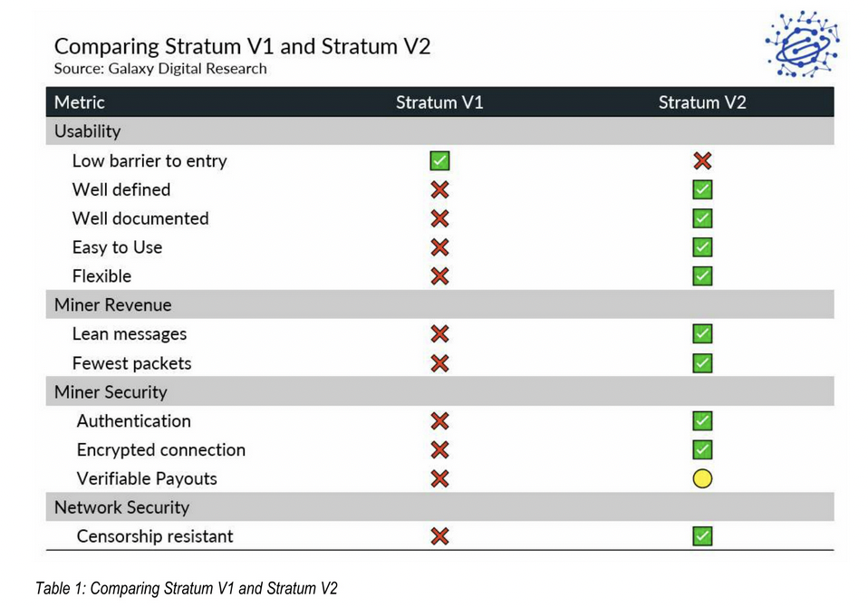Click the red X for Low barrier to entry
The height and width of the screenshot is (607, 868).
click(702, 161)
